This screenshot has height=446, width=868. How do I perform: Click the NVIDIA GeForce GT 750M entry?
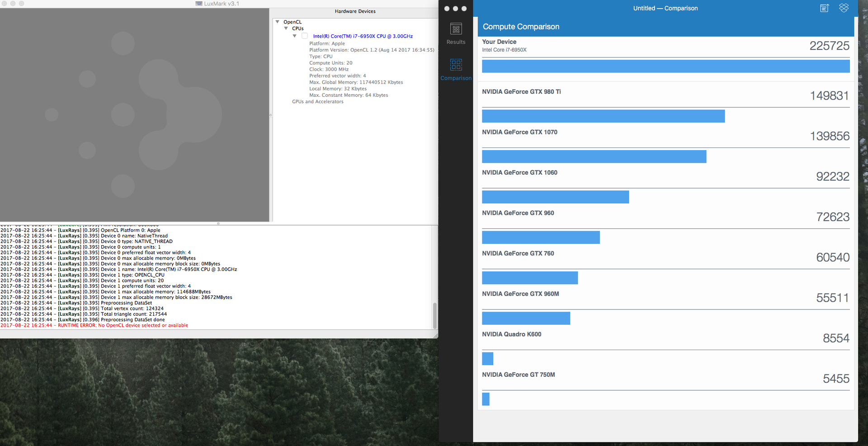[x=519, y=375]
